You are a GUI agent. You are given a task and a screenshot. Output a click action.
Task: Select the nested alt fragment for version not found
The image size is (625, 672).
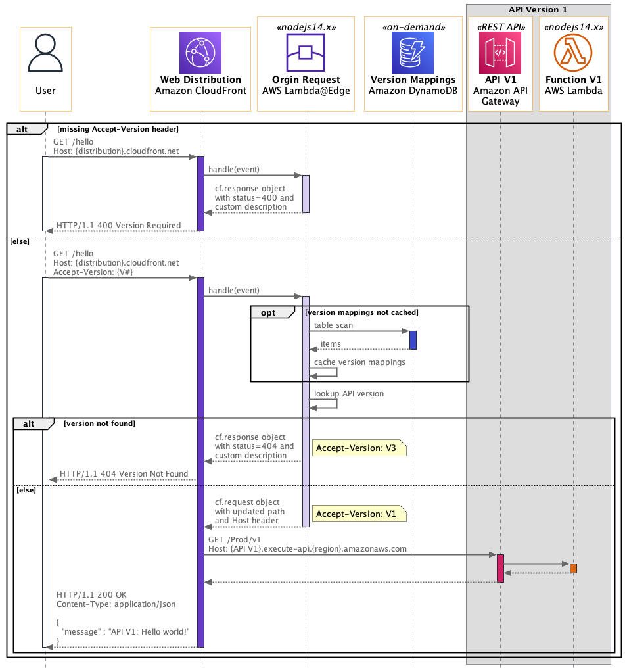[x=29, y=423]
